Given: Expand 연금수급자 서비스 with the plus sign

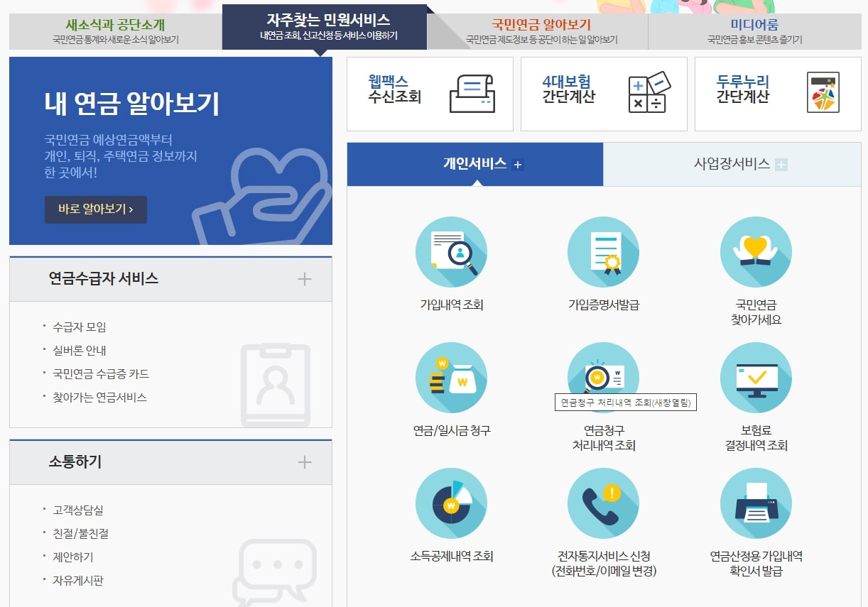Looking at the screenshot, I should coord(305,279).
